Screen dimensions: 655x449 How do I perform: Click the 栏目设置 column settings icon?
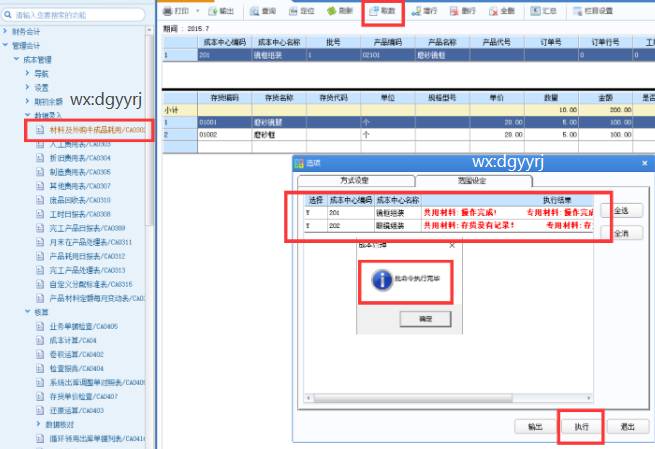tap(577, 11)
